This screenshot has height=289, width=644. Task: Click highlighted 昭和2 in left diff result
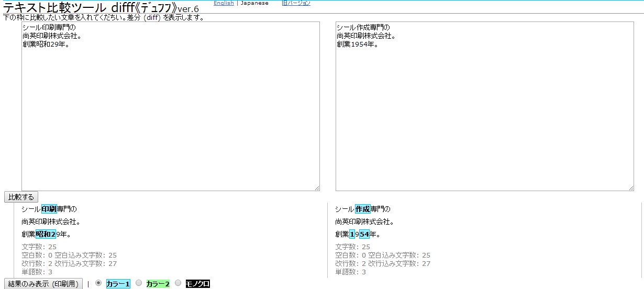click(46, 234)
